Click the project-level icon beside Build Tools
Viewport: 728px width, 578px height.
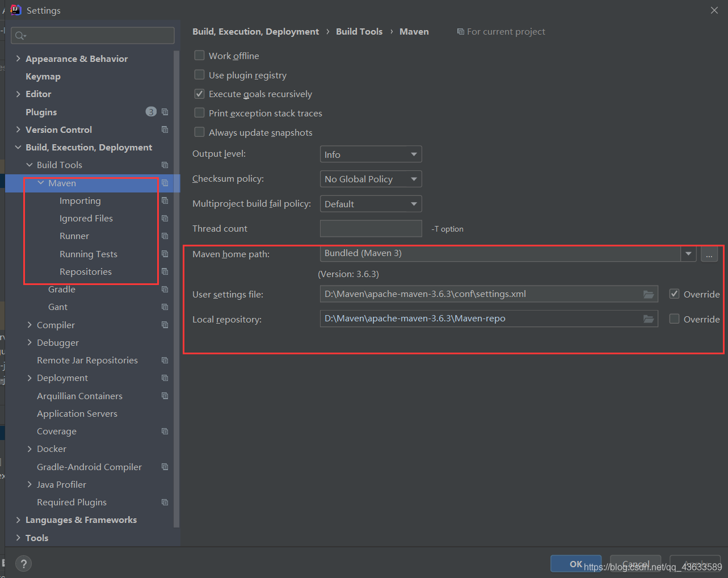165,165
